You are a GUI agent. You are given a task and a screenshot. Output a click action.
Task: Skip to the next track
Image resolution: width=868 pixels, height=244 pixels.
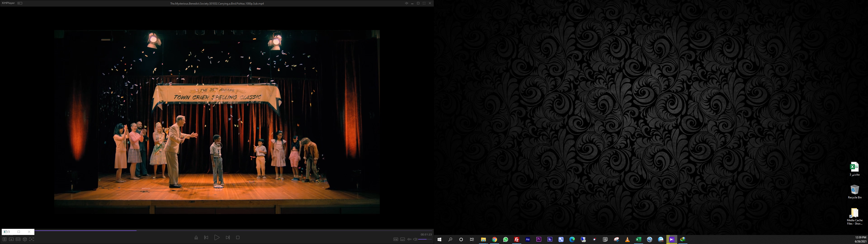[x=228, y=238]
